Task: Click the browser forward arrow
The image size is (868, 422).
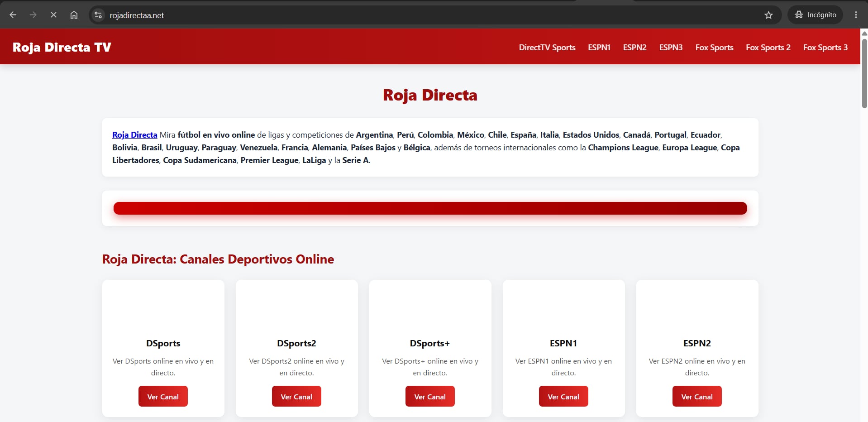Action: click(33, 15)
